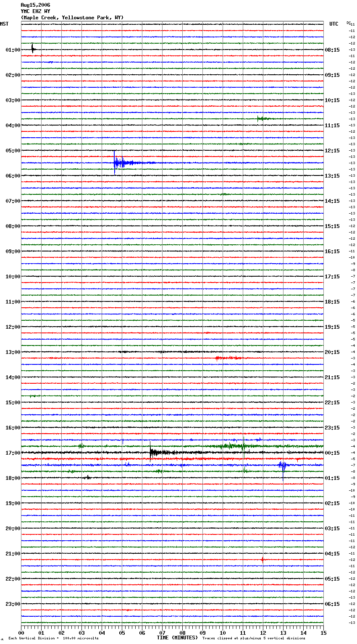Click the 09:15 UTC time label
The width and height of the screenshot is (357, 644).
(x=332, y=75)
